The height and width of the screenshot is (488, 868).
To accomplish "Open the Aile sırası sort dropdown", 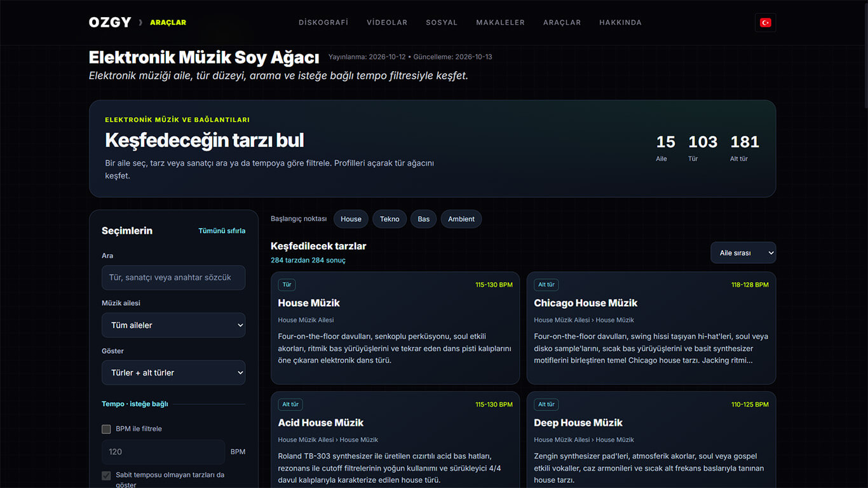I will (743, 253).
